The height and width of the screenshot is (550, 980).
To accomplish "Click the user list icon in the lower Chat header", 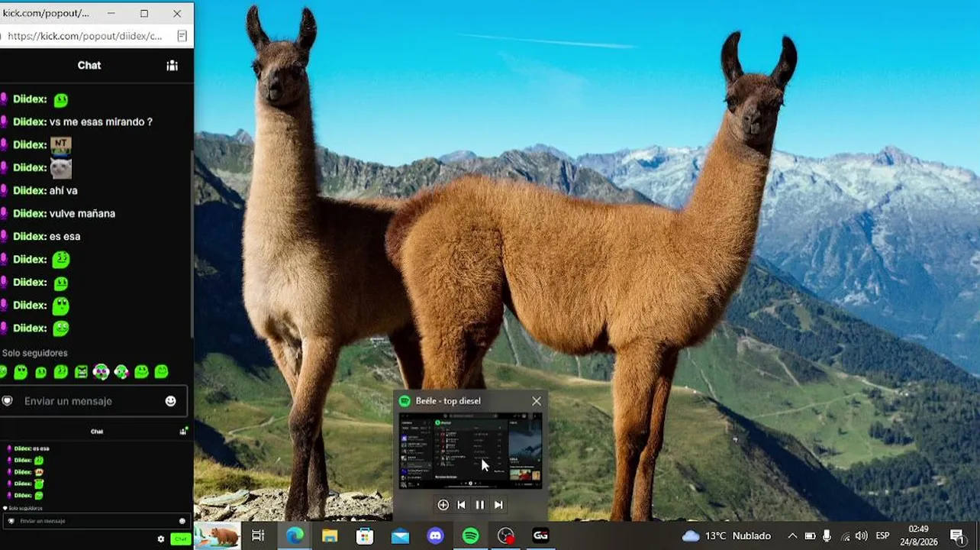I will 183,431.
